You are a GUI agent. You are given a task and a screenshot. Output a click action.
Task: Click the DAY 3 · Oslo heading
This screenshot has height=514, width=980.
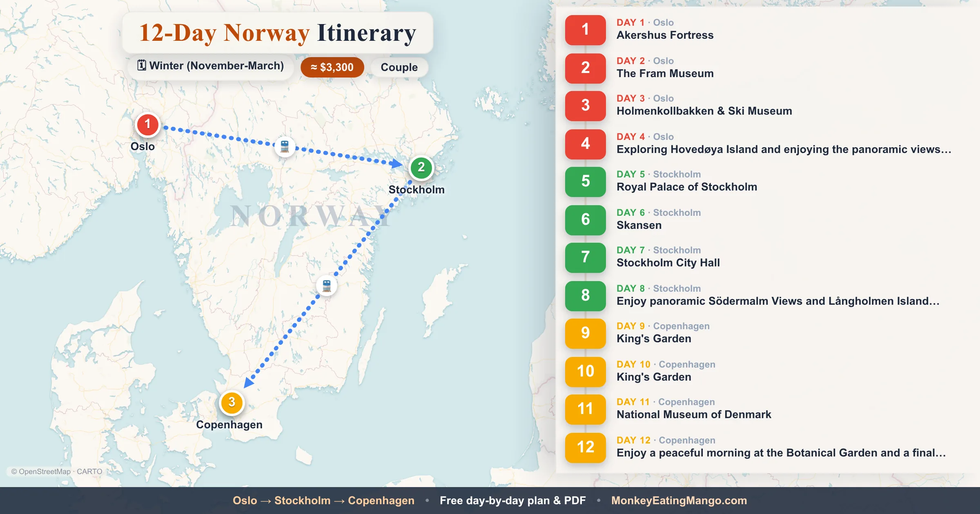645,98
